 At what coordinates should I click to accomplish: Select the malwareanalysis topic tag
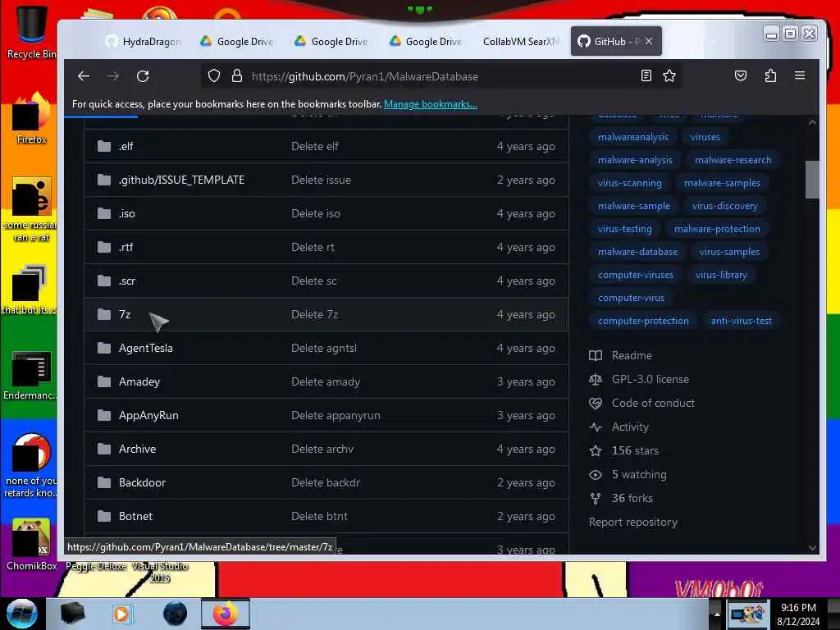click(x=633, y=137)
